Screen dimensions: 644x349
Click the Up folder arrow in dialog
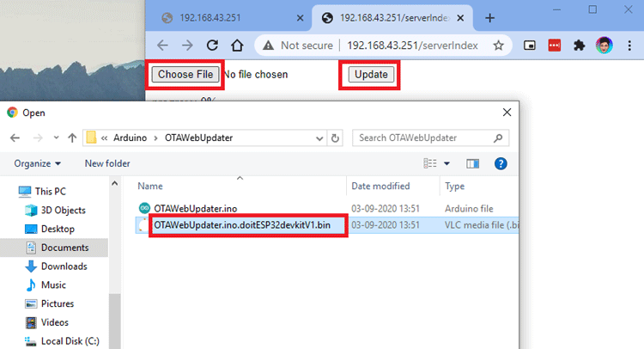point(71,138)
